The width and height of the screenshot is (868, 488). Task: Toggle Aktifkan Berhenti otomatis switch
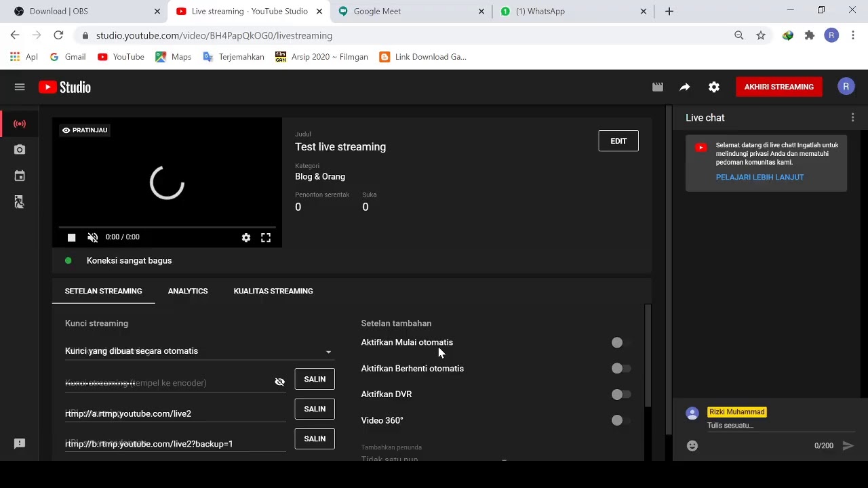[620, 369]
